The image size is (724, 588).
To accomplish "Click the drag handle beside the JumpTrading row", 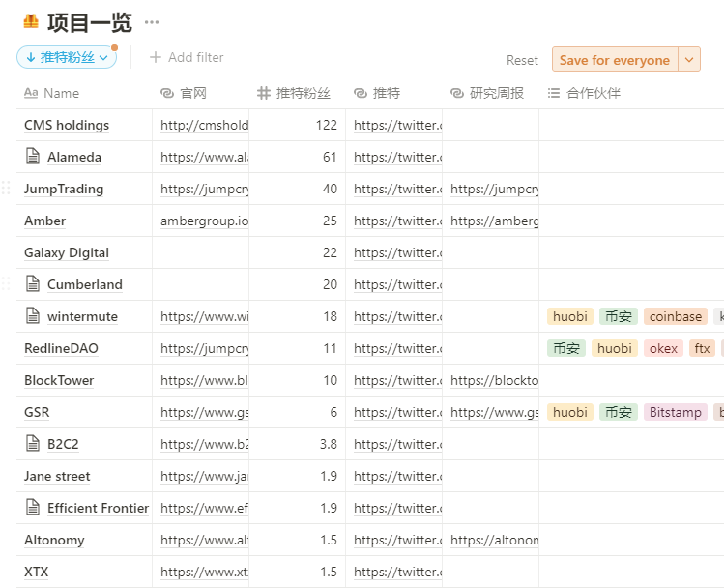I will click(6, 188).
